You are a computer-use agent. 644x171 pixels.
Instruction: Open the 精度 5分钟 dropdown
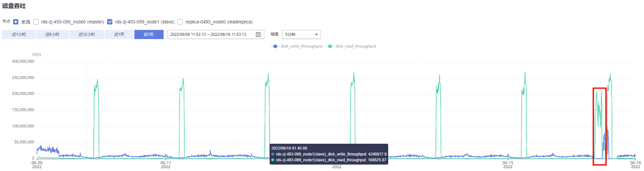point(301,35)
